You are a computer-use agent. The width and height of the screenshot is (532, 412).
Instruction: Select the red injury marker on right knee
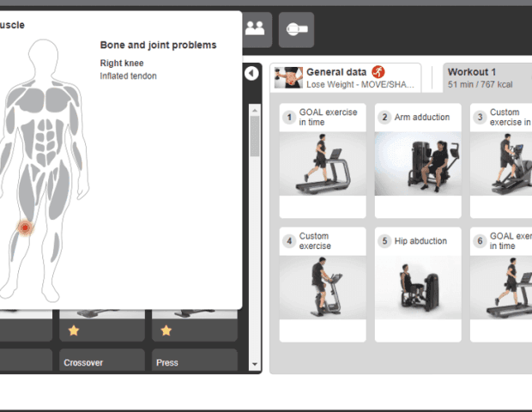pos(25,227)
